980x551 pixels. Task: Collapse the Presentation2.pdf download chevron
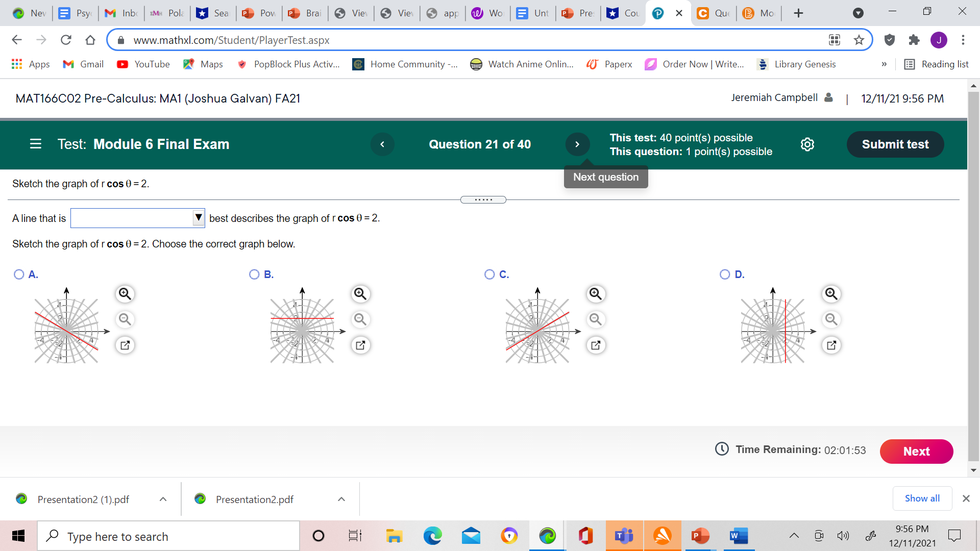(341, 499)
